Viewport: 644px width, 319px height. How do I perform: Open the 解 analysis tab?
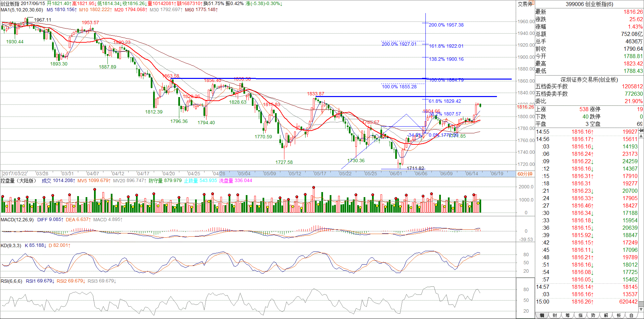[606, 315]
